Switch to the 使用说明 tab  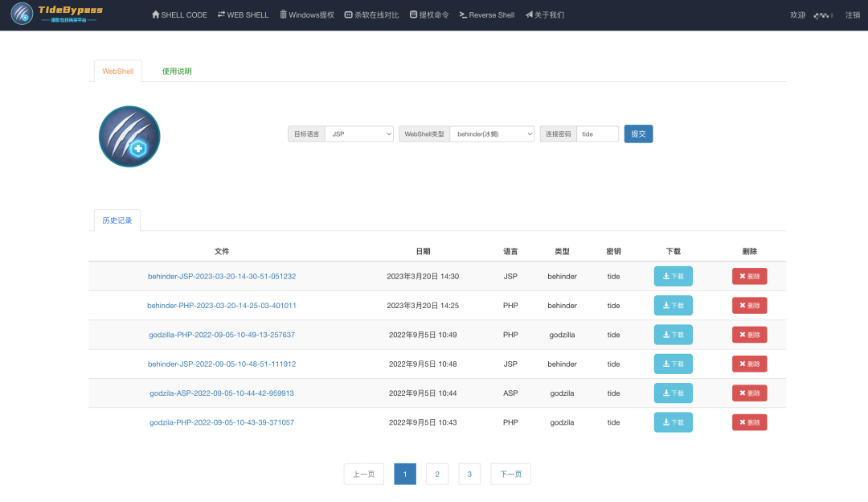177,71
